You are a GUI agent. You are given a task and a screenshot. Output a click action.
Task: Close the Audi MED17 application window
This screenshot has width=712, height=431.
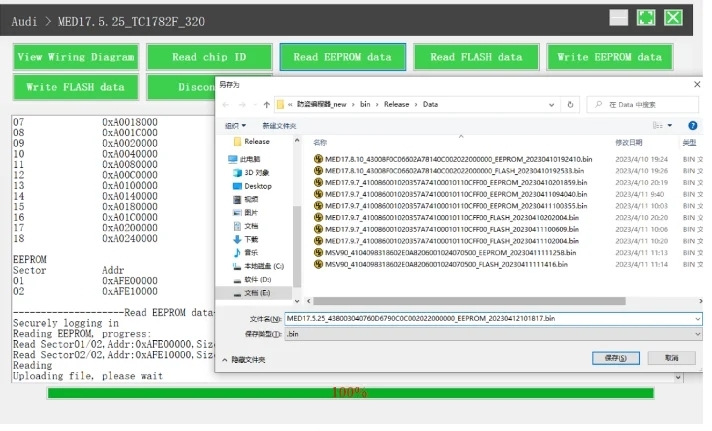pos(673,18)
